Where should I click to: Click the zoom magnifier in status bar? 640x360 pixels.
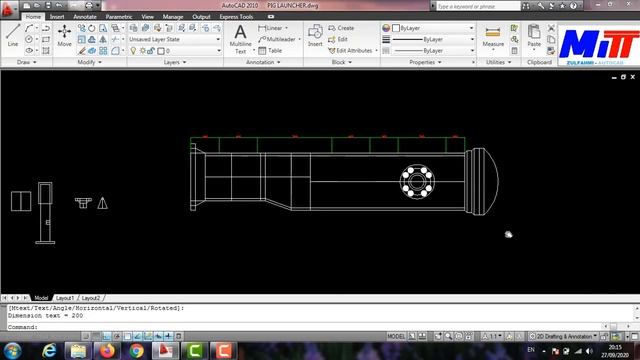point(448,336)
